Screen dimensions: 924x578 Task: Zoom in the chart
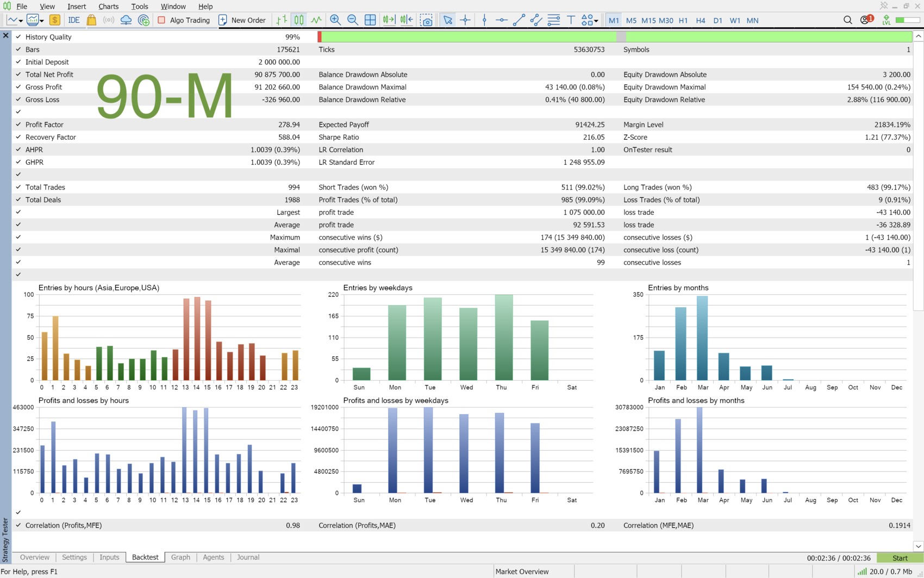click(x=335, y=20)
